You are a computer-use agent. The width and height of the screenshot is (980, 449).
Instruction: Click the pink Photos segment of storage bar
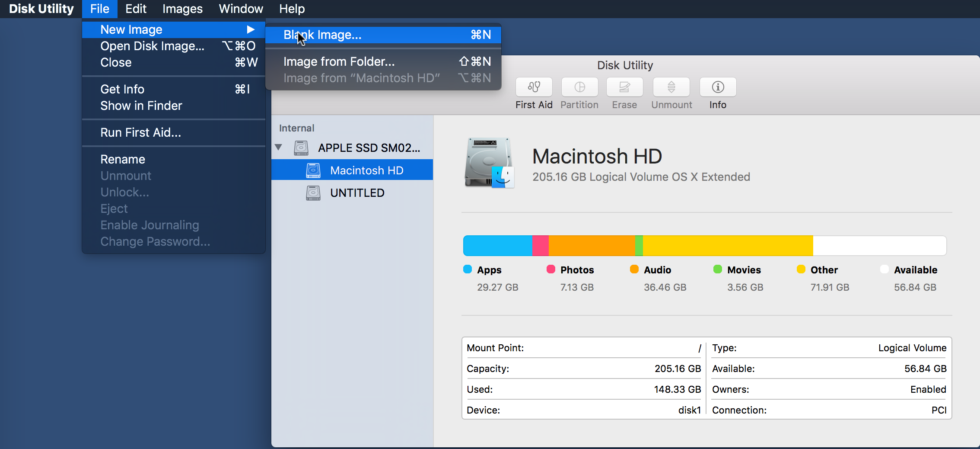tap(541, 246)
